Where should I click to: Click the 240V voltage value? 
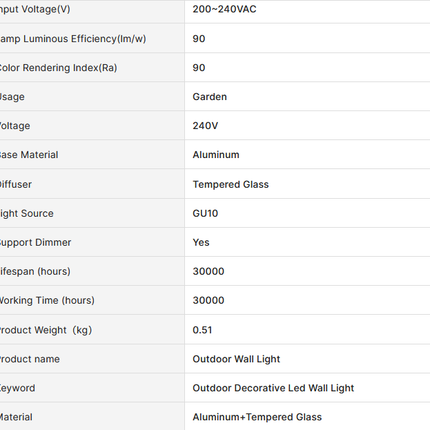coord(205,126)
